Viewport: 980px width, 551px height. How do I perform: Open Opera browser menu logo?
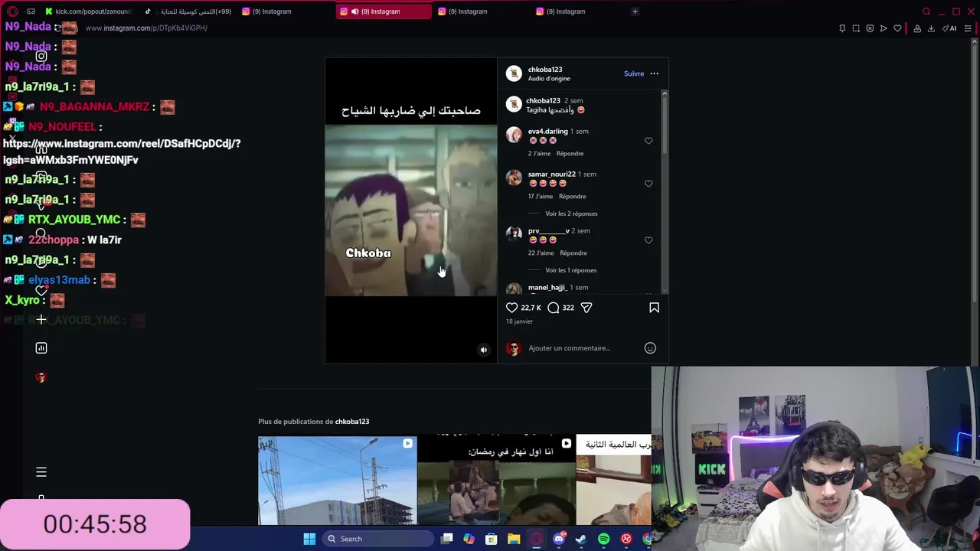[12, 11]
